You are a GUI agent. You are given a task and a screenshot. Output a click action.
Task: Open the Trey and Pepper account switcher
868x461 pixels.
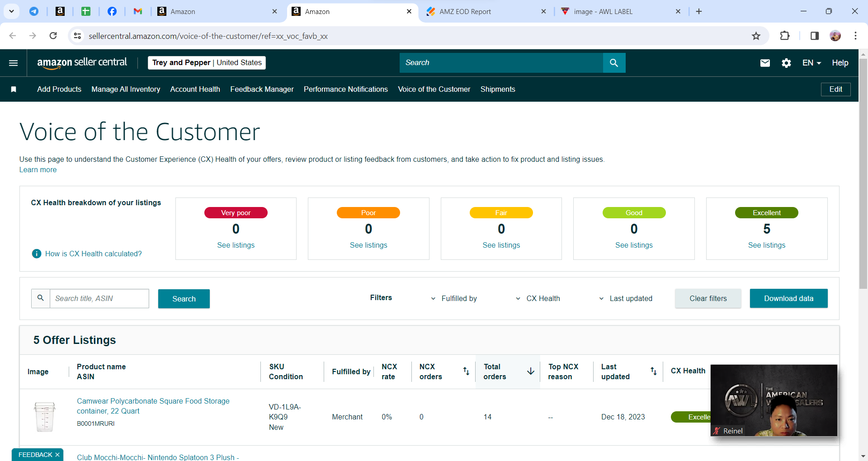(x=207, y=63)
